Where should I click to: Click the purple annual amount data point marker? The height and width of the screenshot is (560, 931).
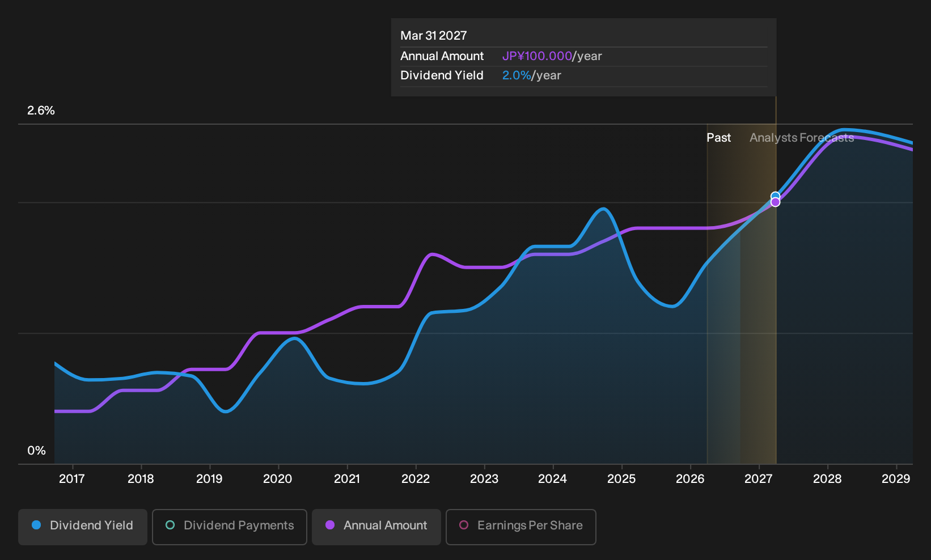pyautogui.click(x=775, y=202)
